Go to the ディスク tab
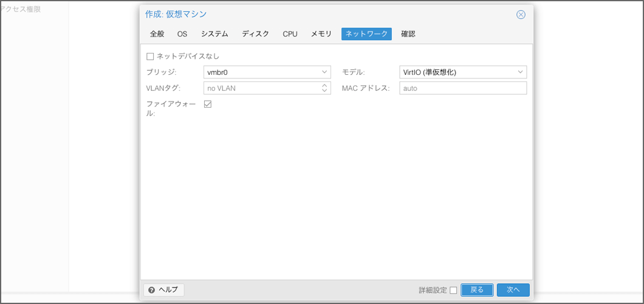The width and height of the screenshot is (644, 304). (x=255, y=34)
